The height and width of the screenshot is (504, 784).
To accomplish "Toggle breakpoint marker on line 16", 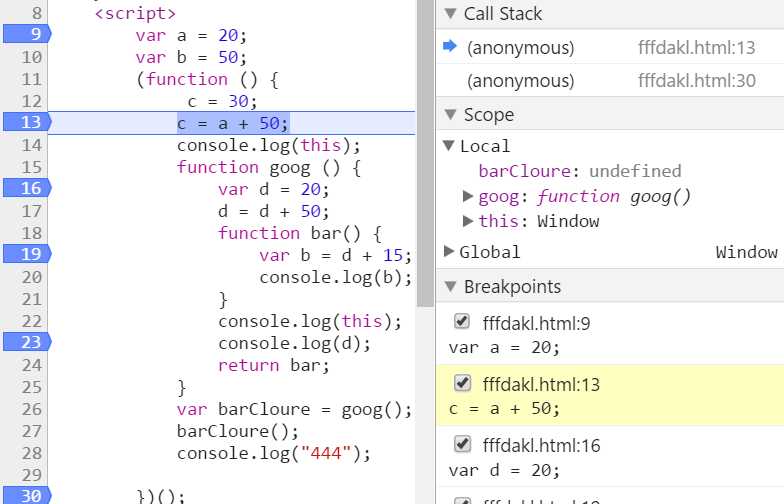I will (x=26, y=188).
